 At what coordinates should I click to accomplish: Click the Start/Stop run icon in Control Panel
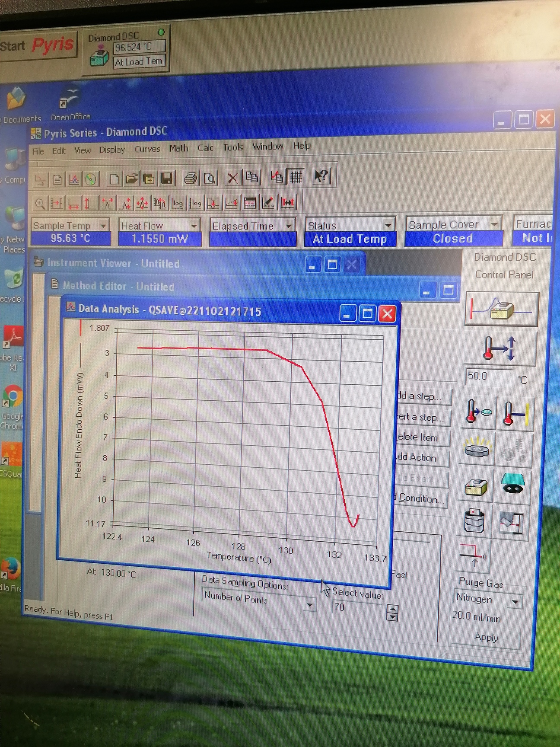(x=501, y=309)
